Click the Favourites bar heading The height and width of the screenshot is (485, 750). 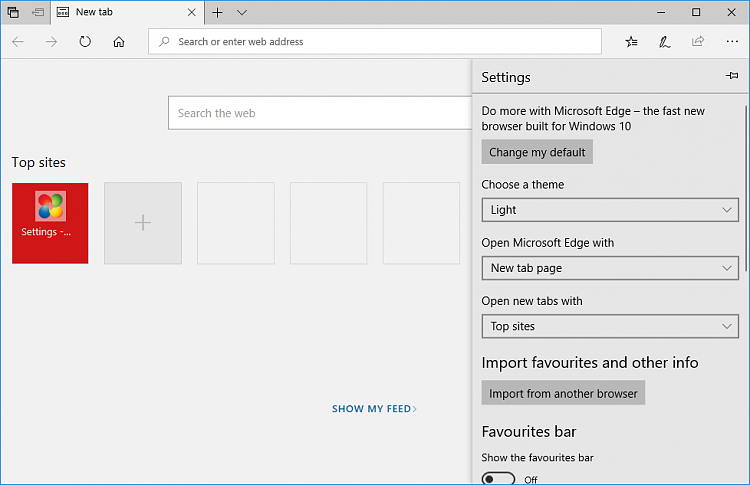pyautogui.click(x=529, y=432)
